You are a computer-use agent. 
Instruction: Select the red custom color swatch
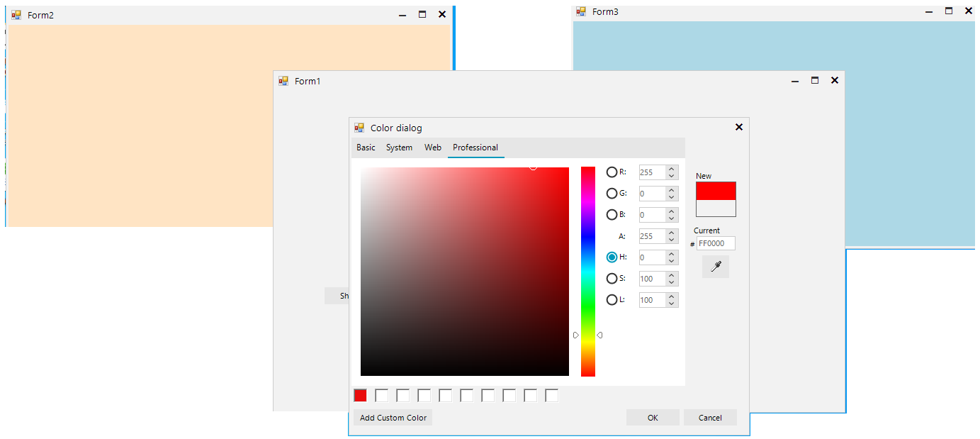tap(360, 396)
